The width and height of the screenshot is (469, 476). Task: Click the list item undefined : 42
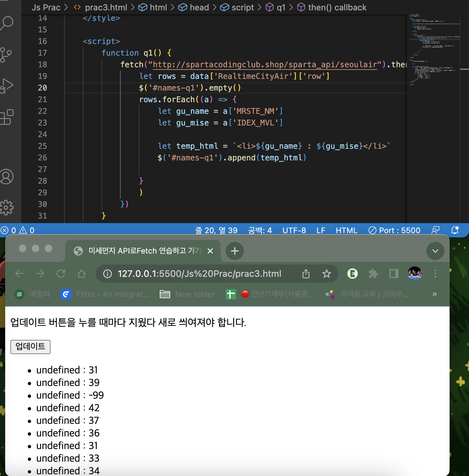[x=68, y=408]
